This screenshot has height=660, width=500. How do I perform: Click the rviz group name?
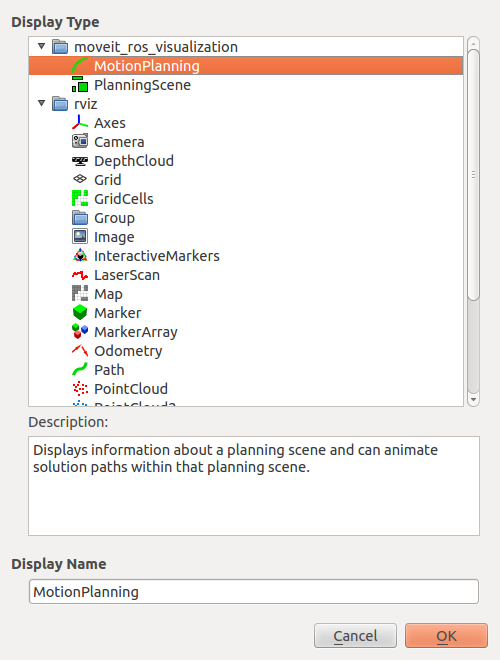tap(85, 104)
